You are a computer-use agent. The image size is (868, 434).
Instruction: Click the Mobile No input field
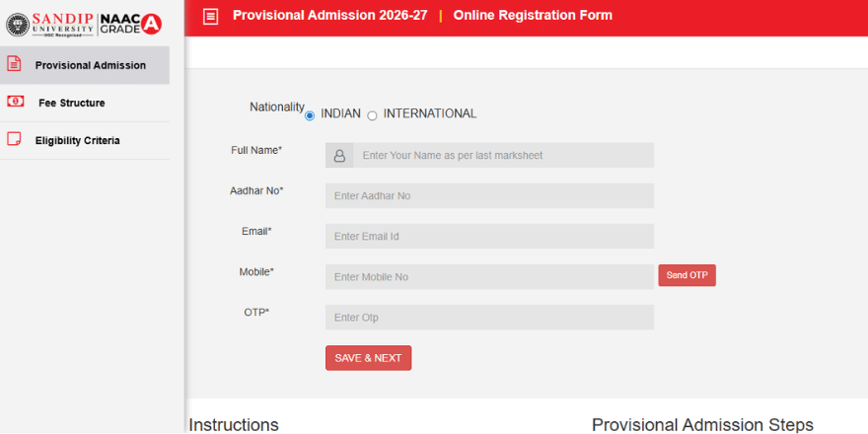click(489, 276)
